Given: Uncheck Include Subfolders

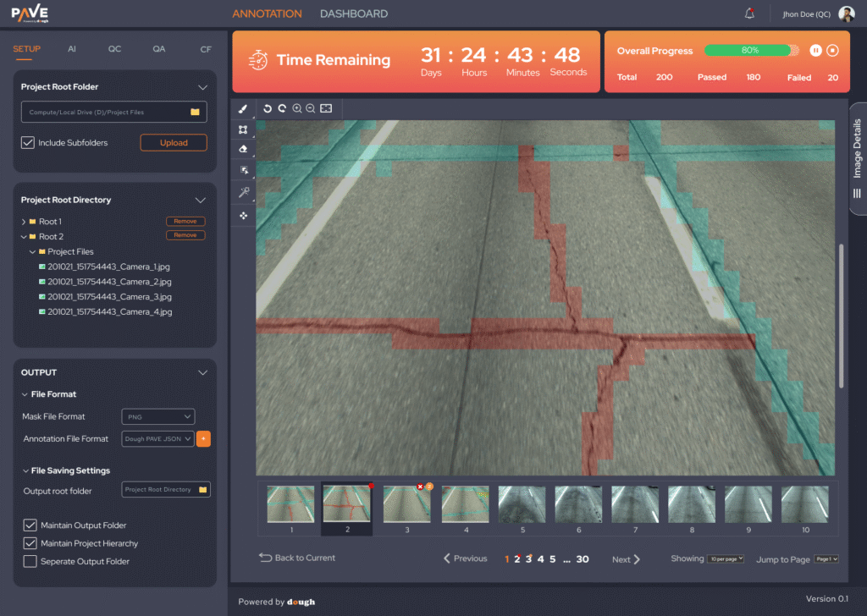Looking at the screenshot, I should click(x=28, y=143).
